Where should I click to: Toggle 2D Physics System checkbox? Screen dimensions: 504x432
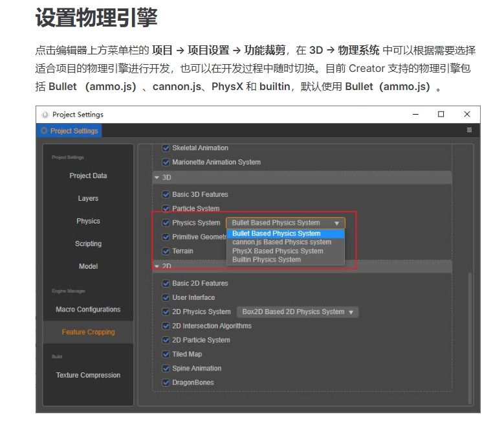pyautogui.click(x=166, y=312)
